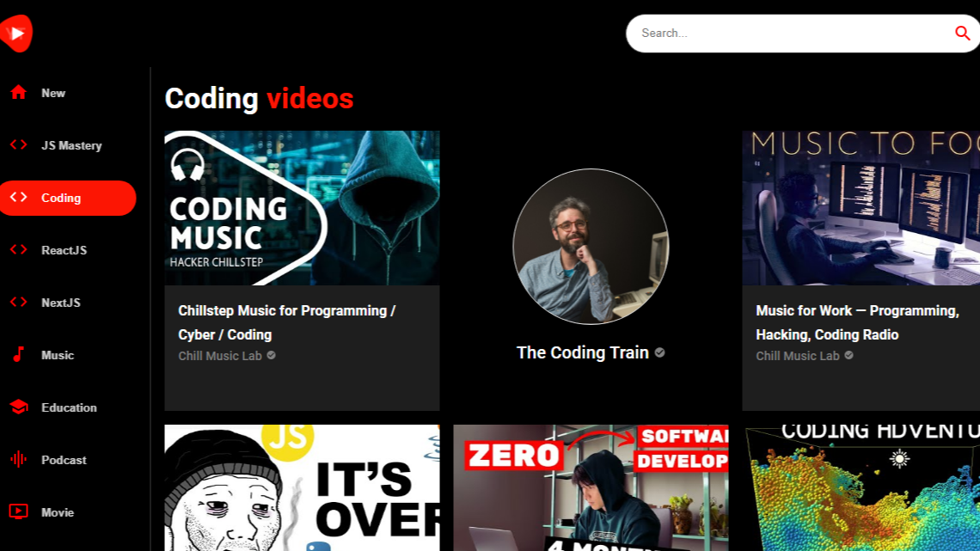Click the audio waveform icon beside Podcast
980x551 pixels.
19,460
